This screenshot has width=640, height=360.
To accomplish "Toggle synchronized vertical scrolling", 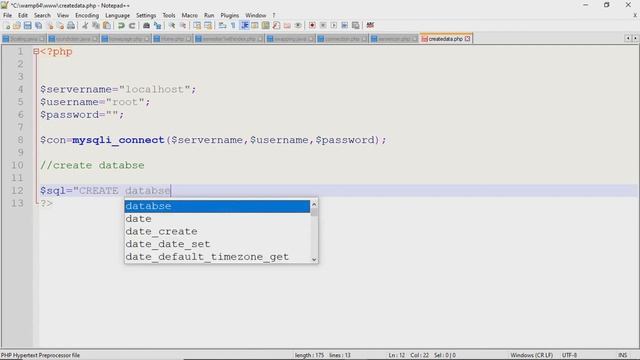I will pos(197,26).
